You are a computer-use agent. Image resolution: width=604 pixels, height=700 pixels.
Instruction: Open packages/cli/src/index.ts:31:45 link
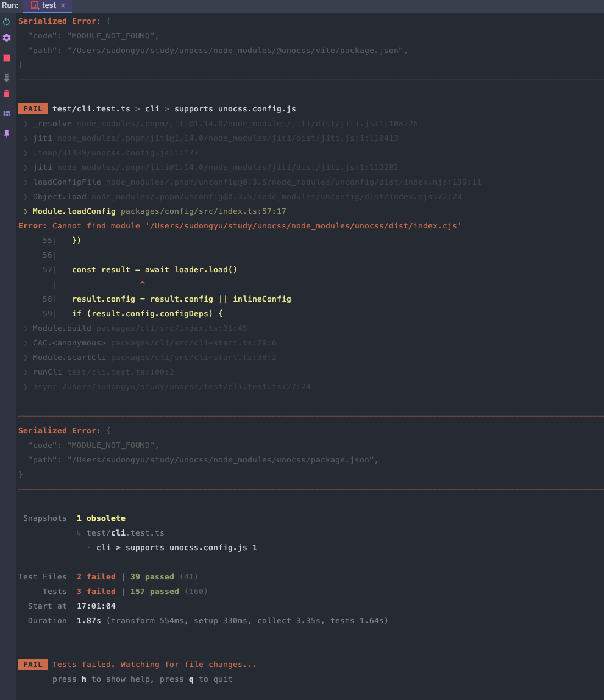point(171,328)
